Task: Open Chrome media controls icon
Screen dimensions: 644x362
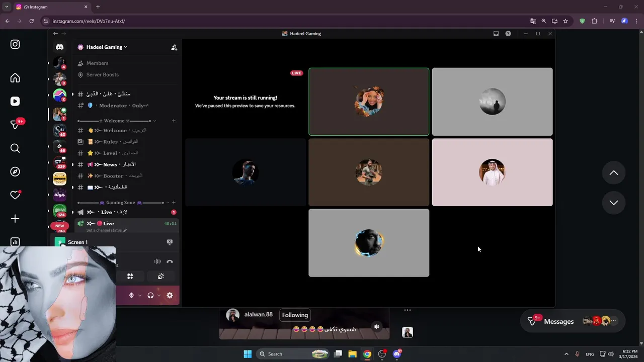Action: pos(612,21)
